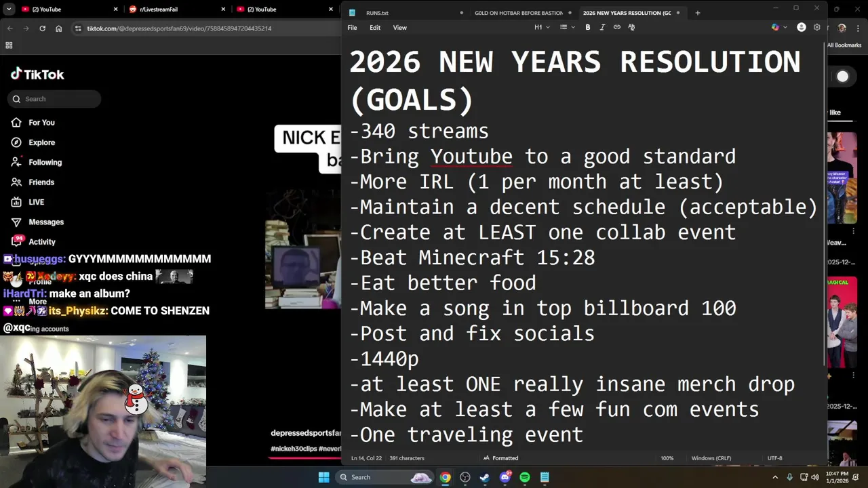Image resolution: width=868 pixels, height=488 pixels.
Task: Open TikTok Activity notifications
Action: (33, 241)
